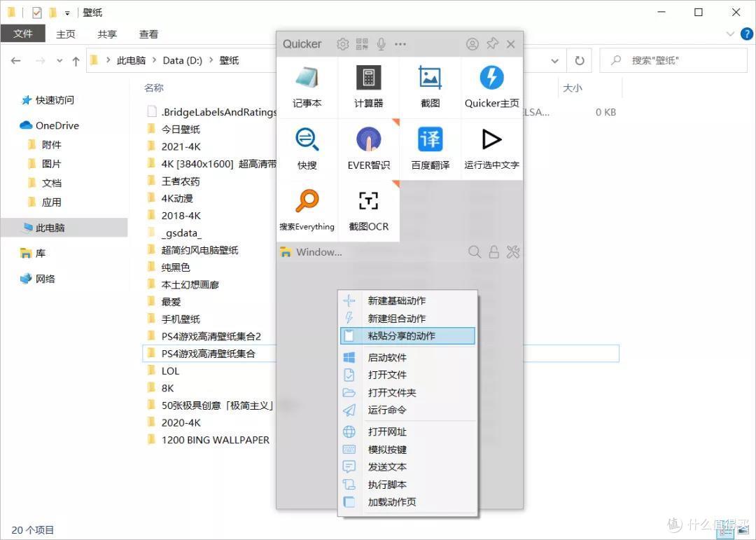This screenshot has height=540, width=756.
Task: Launch the 记事本 notepad action
Action: [x=307, y=88]
